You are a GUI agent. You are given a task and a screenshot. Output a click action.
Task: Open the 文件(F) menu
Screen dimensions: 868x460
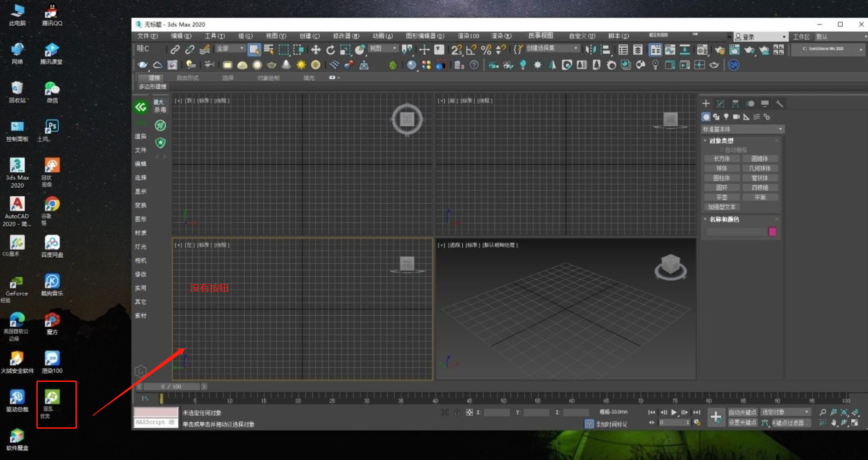[x=148, y=36]
